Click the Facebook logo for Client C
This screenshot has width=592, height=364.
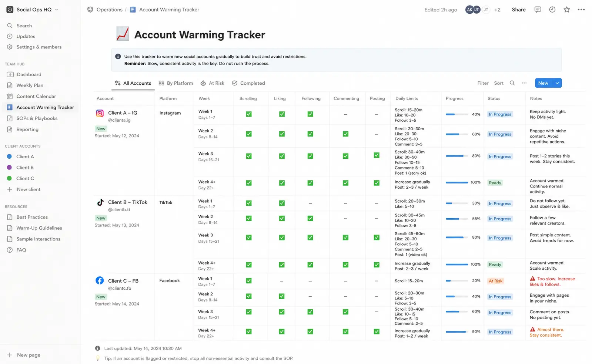[x=100, y=280]
